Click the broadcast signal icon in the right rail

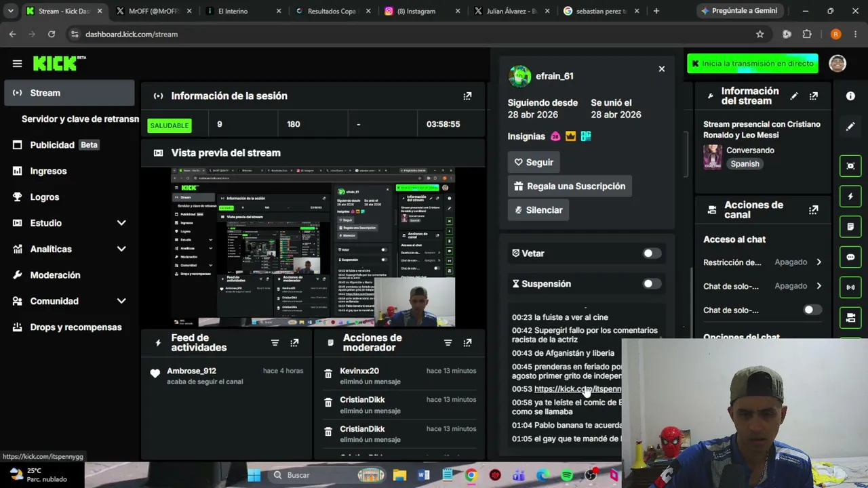850,287
